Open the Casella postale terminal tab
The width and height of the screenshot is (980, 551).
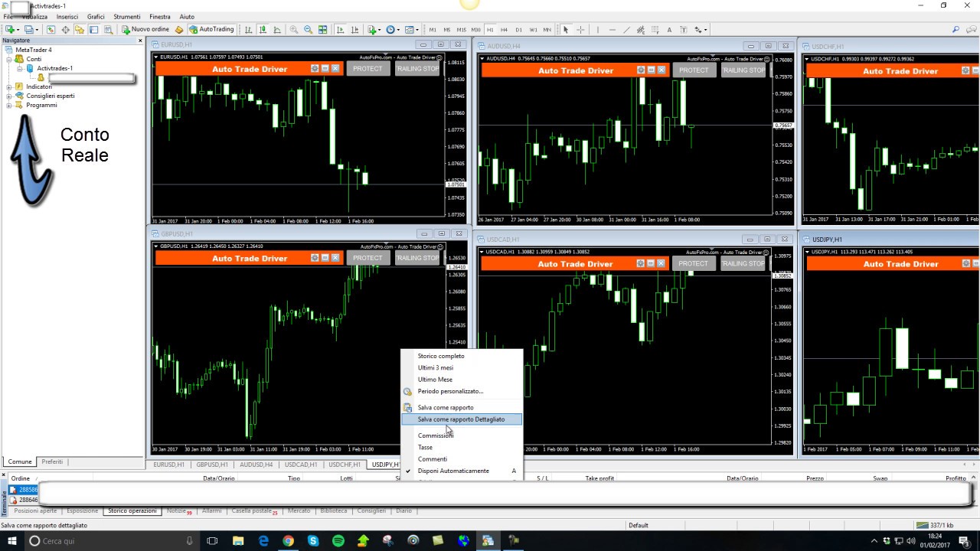(x=253, y=510)
